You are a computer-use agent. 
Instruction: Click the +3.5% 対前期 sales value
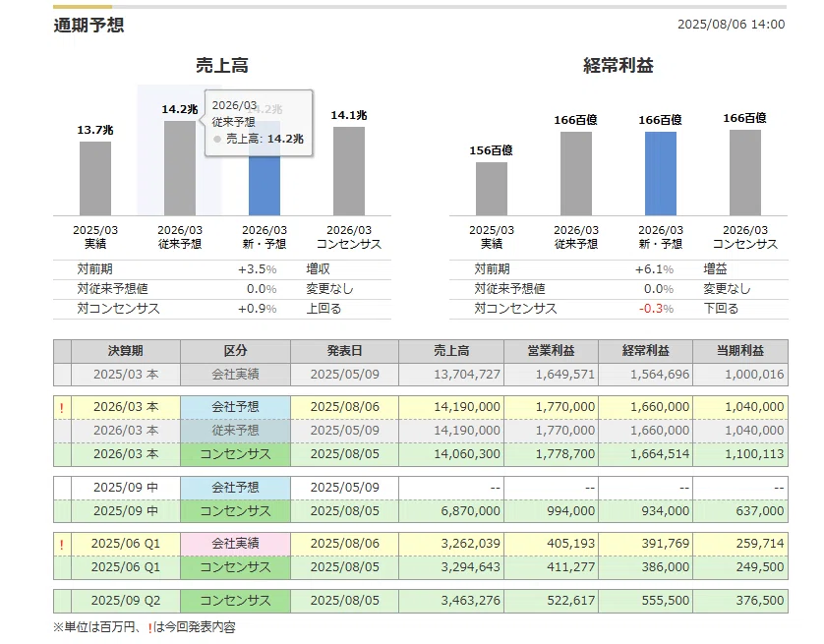(x=257, y=269)
